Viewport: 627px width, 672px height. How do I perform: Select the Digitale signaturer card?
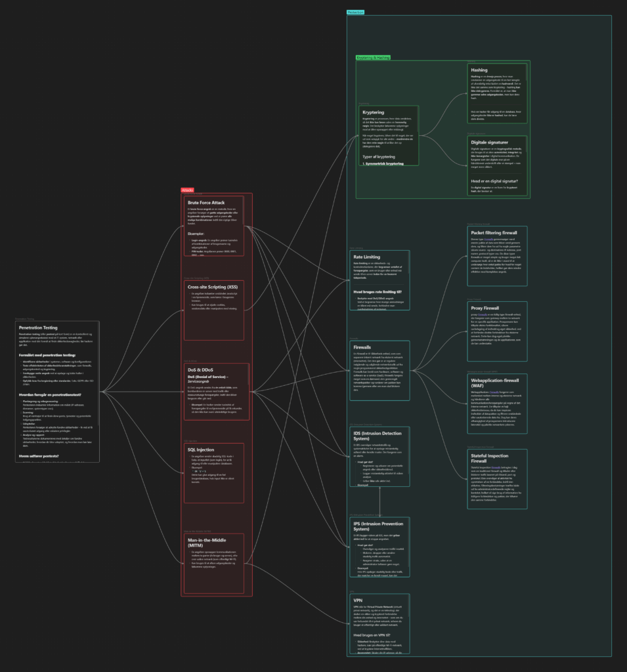(498, 167)
